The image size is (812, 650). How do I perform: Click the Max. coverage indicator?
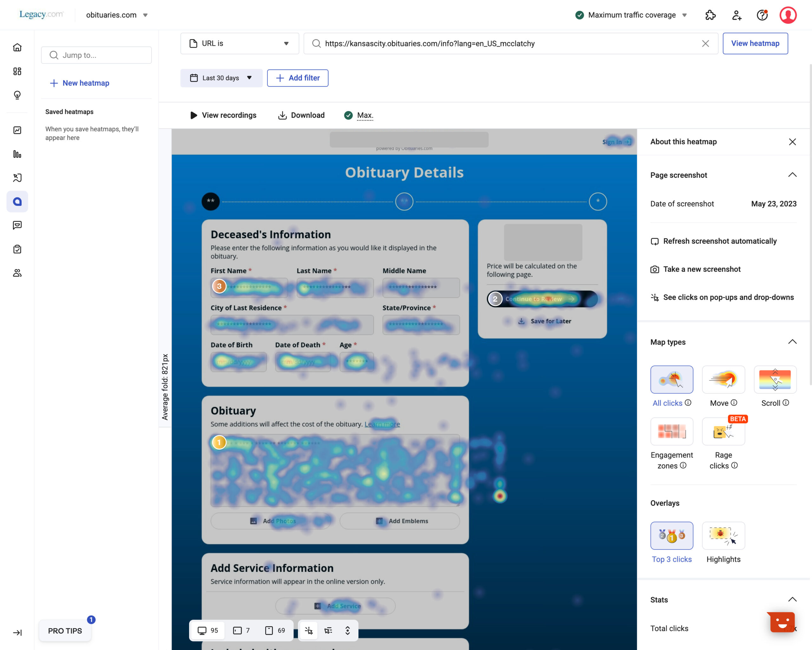coord(358,115)
